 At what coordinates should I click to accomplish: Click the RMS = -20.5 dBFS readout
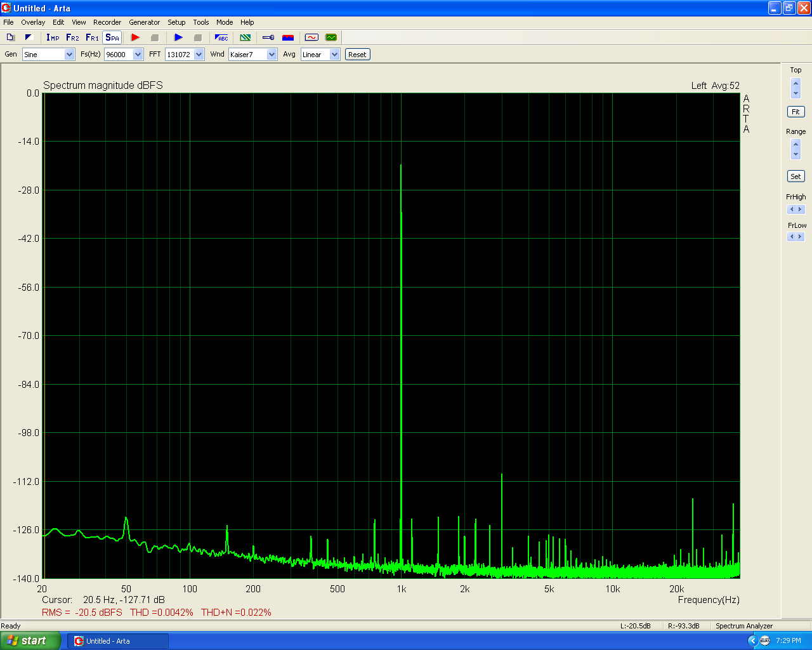(82, 613)
